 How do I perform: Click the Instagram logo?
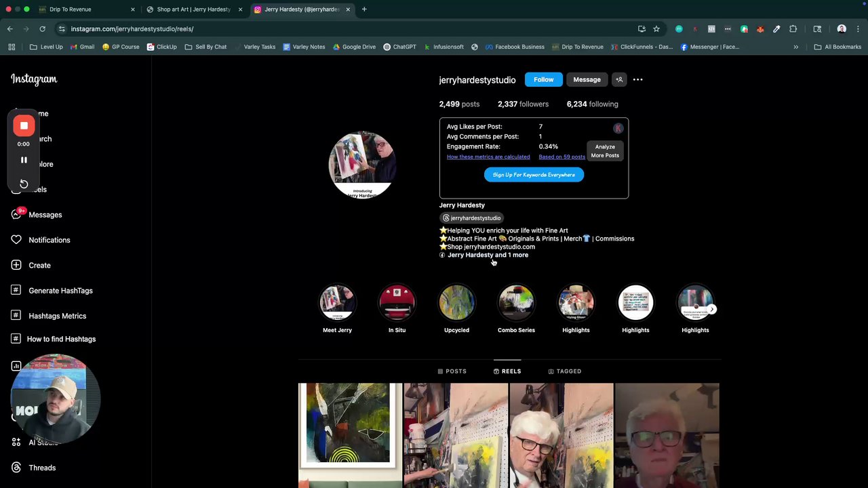pyautogui.click(x=34, y=79)
